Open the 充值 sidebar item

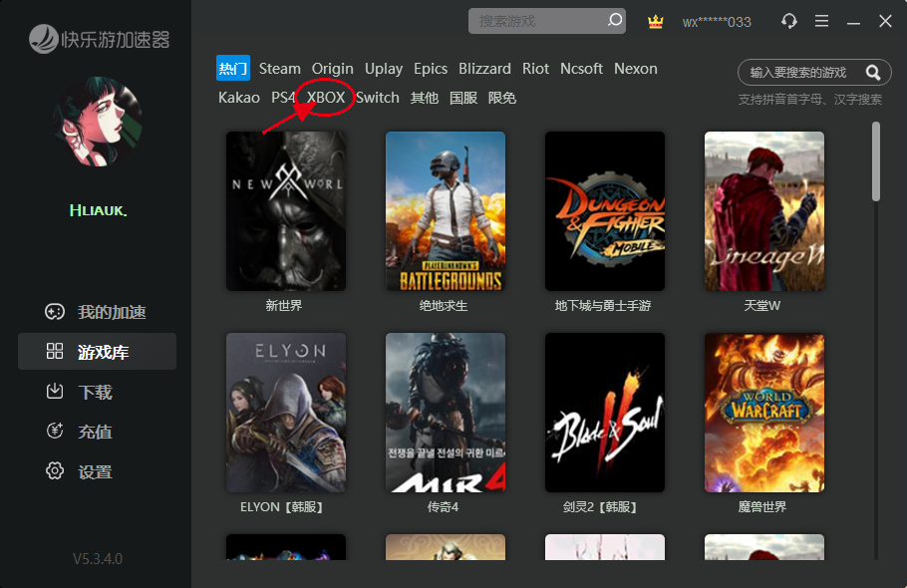98,431
